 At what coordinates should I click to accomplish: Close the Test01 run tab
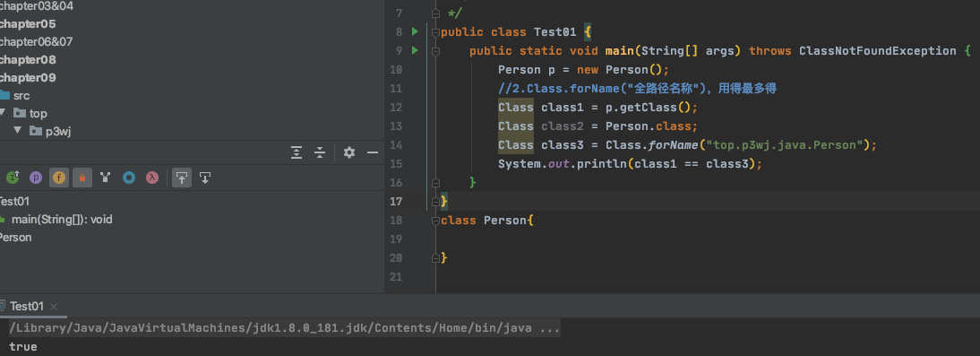54,307
